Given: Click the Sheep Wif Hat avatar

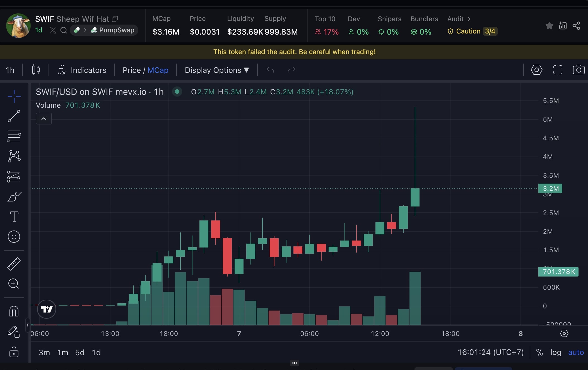Looking at the screenshot, I should coord(18,26).
